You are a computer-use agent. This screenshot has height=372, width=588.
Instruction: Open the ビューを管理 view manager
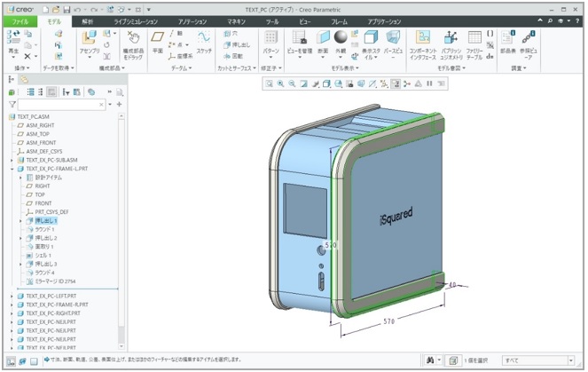(300, 44)
